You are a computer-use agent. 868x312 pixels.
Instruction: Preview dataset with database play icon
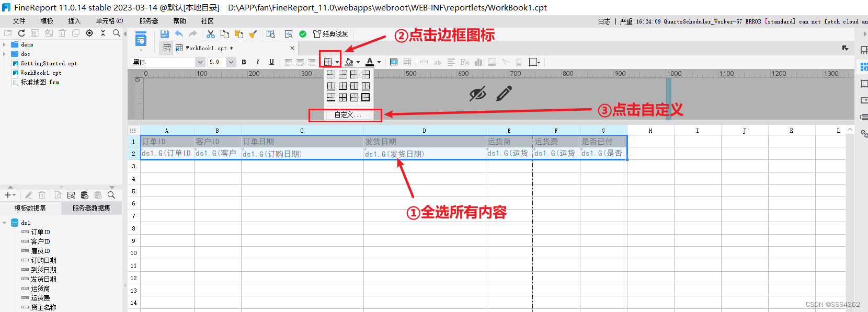click(85, 195)
